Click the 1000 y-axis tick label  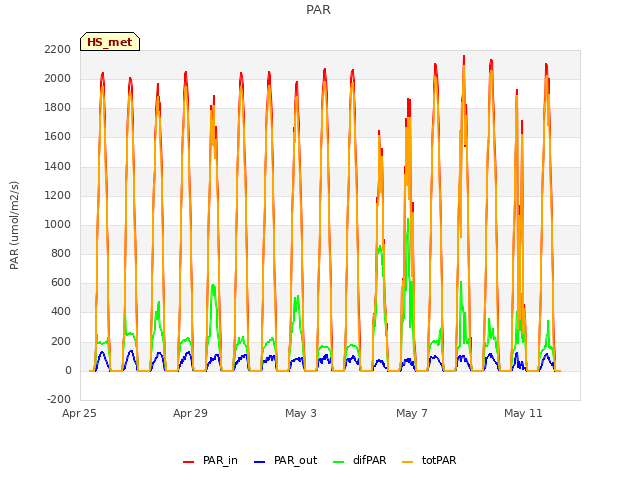pyautogui.click(x=58, y=224)
